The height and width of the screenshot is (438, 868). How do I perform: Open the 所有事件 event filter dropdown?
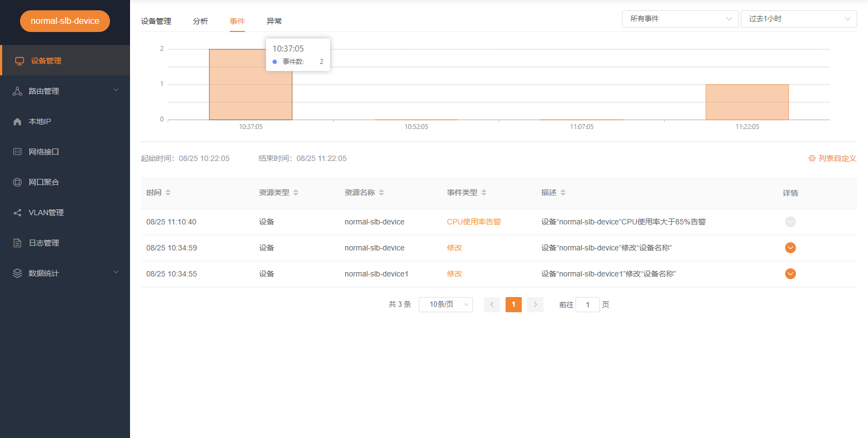coord(679,19)
